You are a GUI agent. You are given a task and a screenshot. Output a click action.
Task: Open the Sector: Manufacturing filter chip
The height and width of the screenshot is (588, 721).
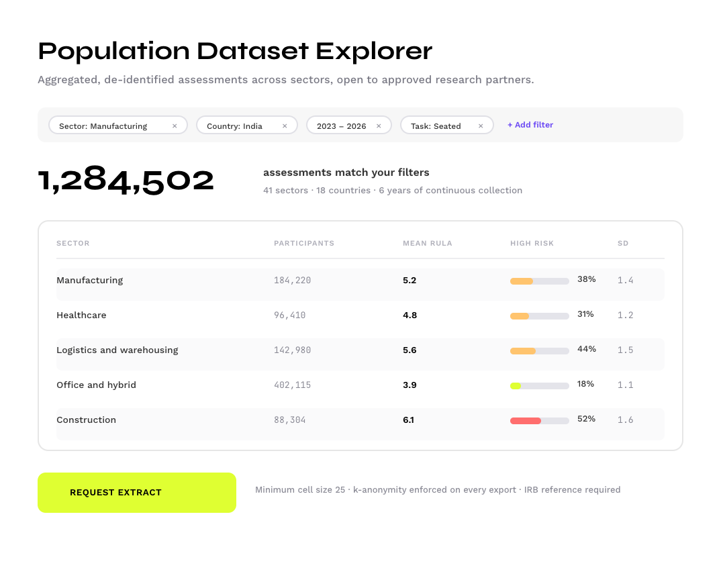pos(118,125)
